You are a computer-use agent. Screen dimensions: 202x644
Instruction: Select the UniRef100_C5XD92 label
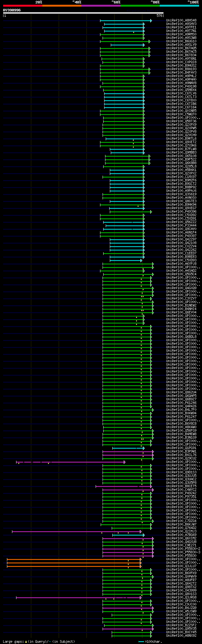click(181, 215)
